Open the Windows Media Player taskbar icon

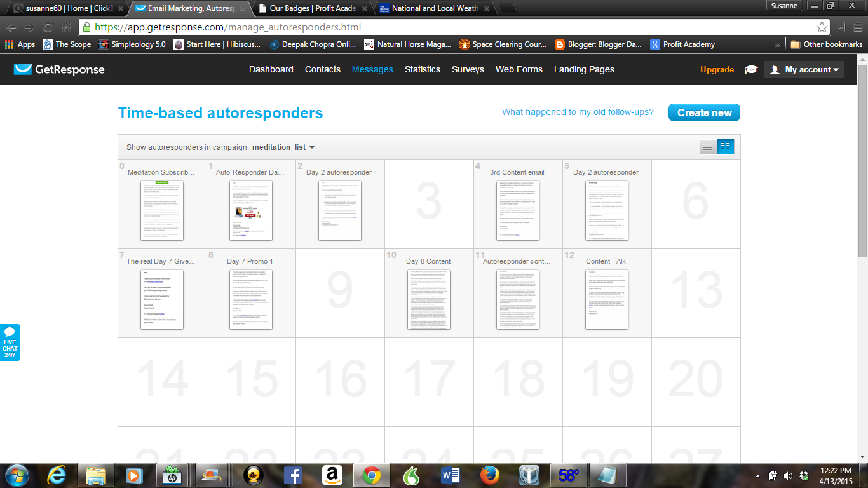coord(134,475)
